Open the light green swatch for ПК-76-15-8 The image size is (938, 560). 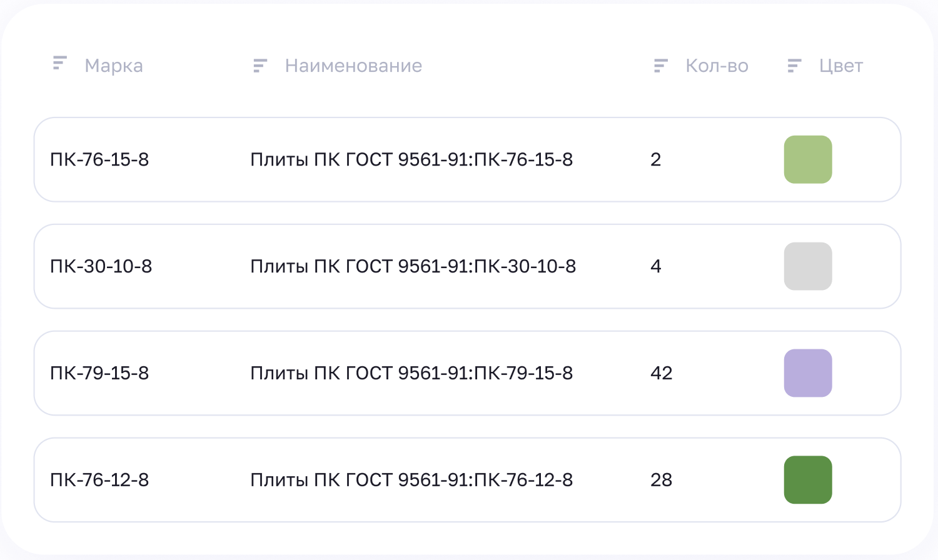tap(808, 159)
